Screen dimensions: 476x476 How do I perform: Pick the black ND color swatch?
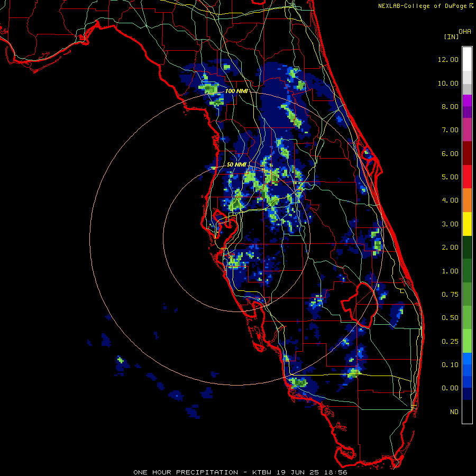467,411
